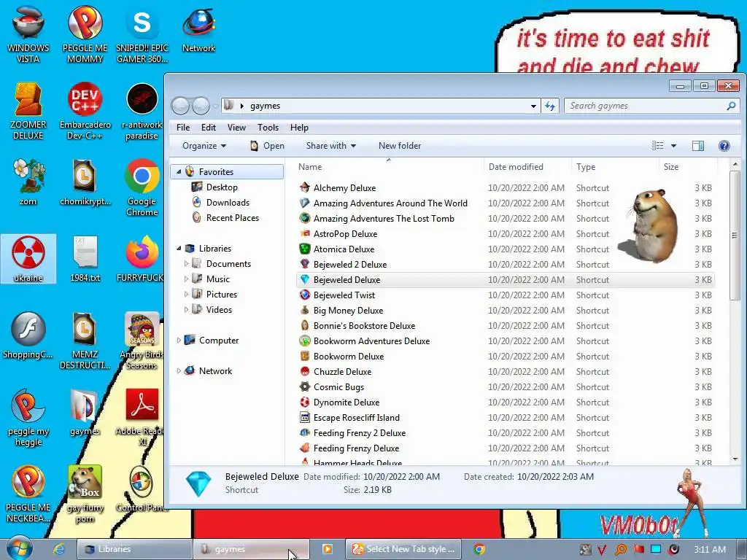
Task: Click the Open toolbar button
Action: click(267, 146)
